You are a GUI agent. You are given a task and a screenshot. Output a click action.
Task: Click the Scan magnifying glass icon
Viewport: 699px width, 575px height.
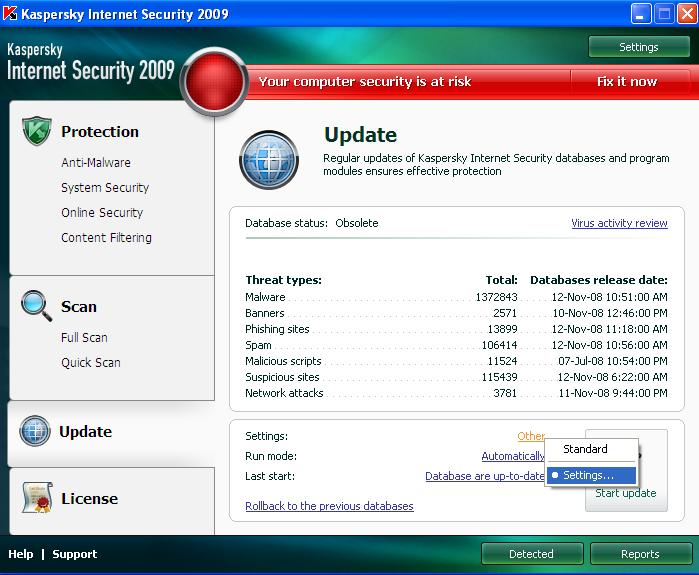coord(36,306)
